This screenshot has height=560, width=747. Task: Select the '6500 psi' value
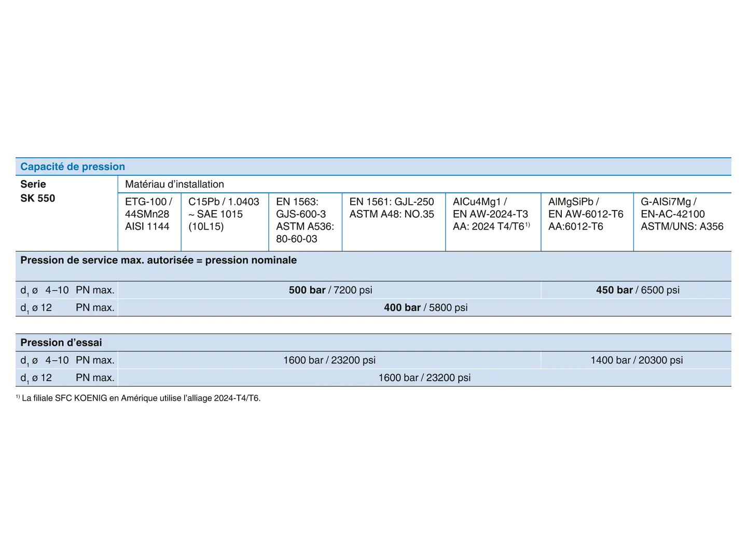pos(660,290)
